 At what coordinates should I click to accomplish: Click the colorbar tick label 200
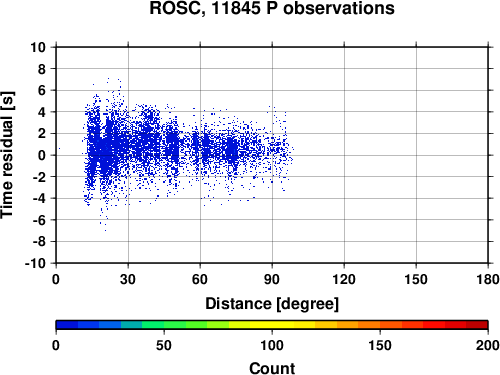click(488, 345)
